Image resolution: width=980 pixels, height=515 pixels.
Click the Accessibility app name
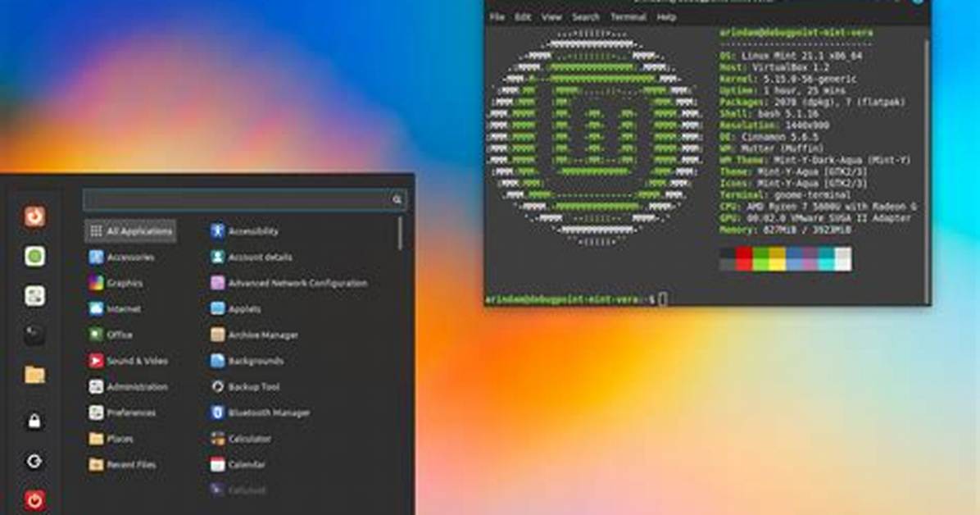(253, 231)
